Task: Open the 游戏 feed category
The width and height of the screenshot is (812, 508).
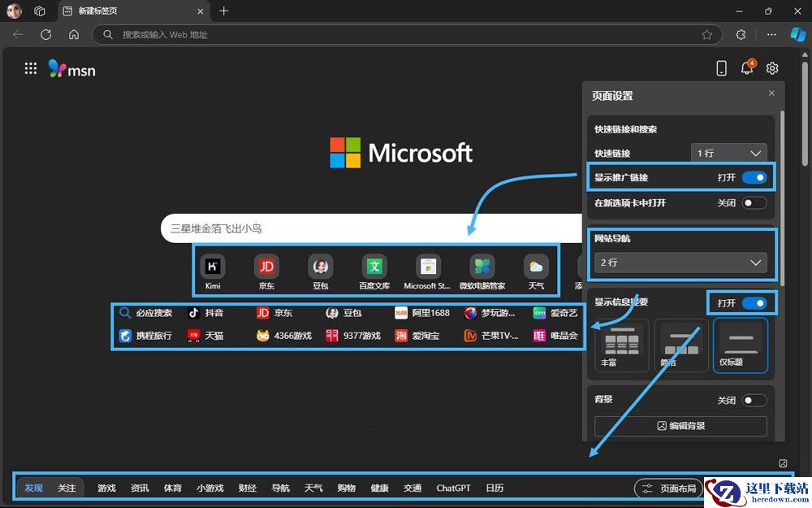Action: (x=106, y=488)
